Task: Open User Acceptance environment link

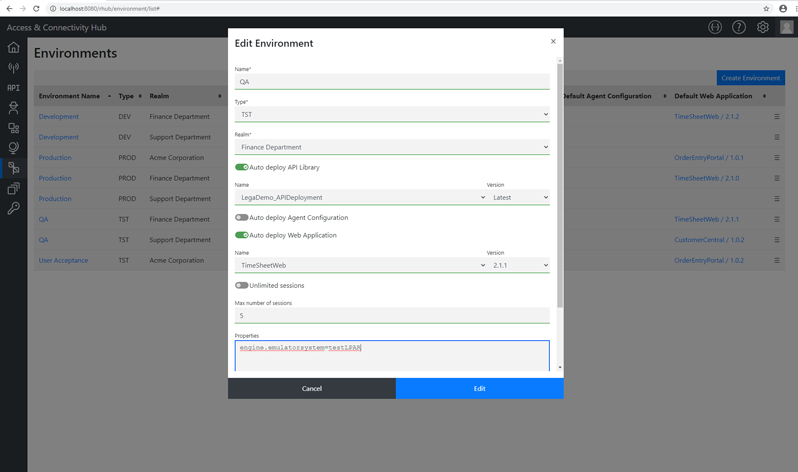Action: tap(63, 260)
